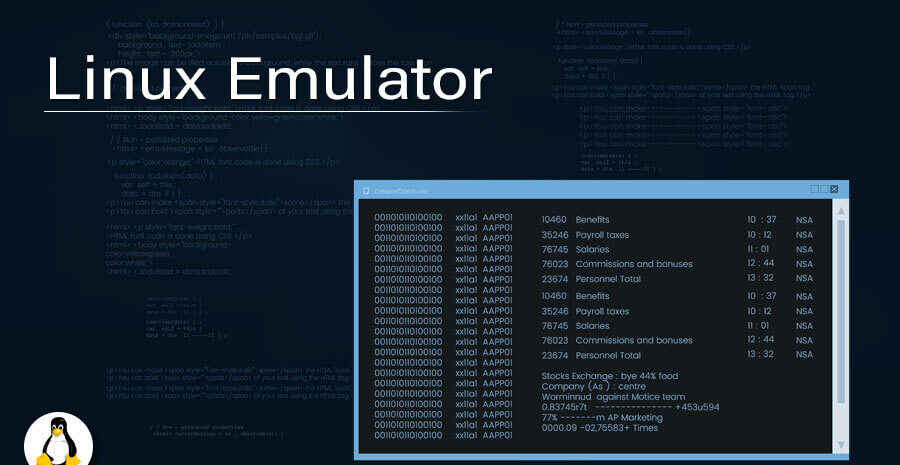Click the "Linux Emulator" heading
The width and height of the screenshot is (900, 465).
269,79
